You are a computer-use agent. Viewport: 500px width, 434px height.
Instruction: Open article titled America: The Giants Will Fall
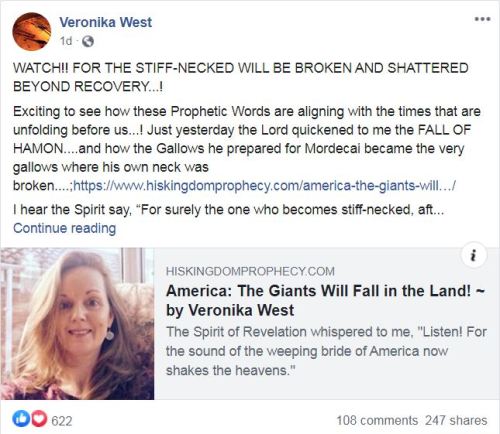pyautogui.click(x=325, y=300)
